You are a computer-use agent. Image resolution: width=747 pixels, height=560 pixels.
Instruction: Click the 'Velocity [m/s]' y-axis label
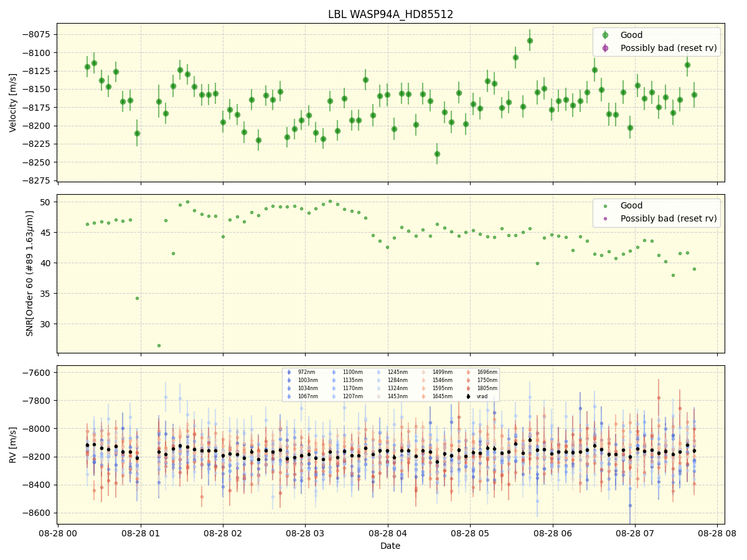pos(13,103)
